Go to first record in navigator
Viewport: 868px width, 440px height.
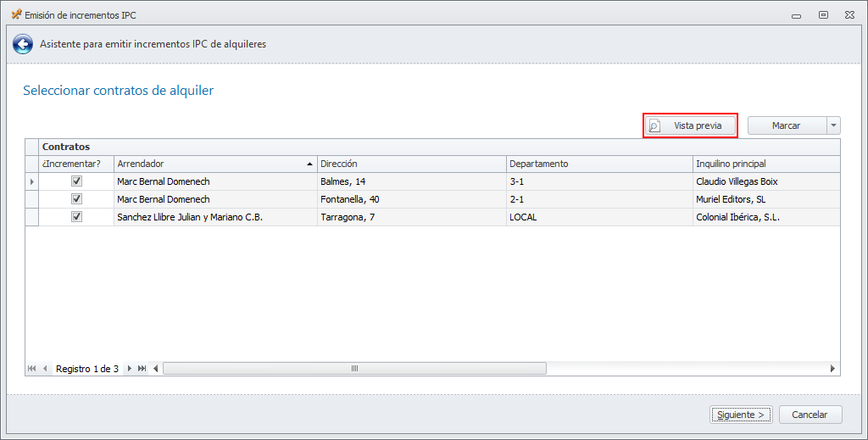[x=32, y=369]
